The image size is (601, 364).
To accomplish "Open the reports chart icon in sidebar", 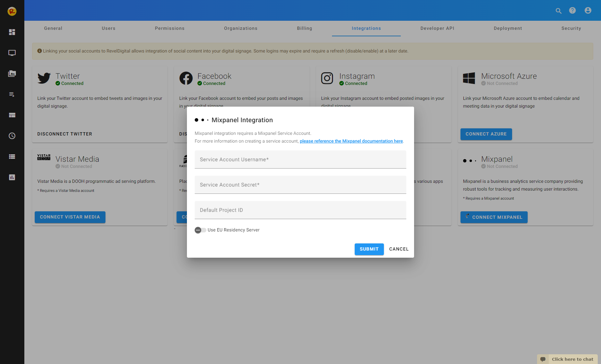I will point(12,177).
